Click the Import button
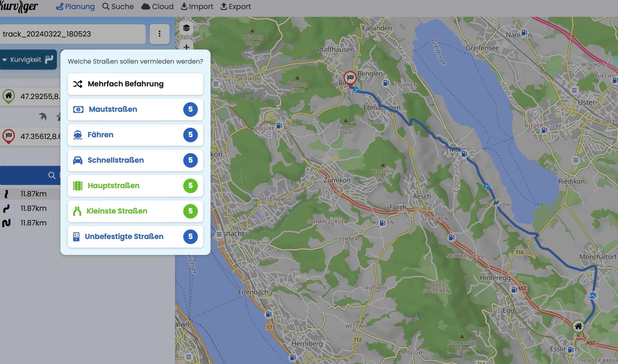This screenshot has height=364, width=618. point(197,6)
